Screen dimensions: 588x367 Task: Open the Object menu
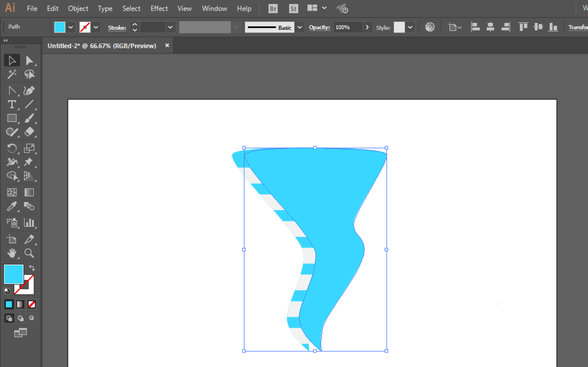(x=78, y=8)
